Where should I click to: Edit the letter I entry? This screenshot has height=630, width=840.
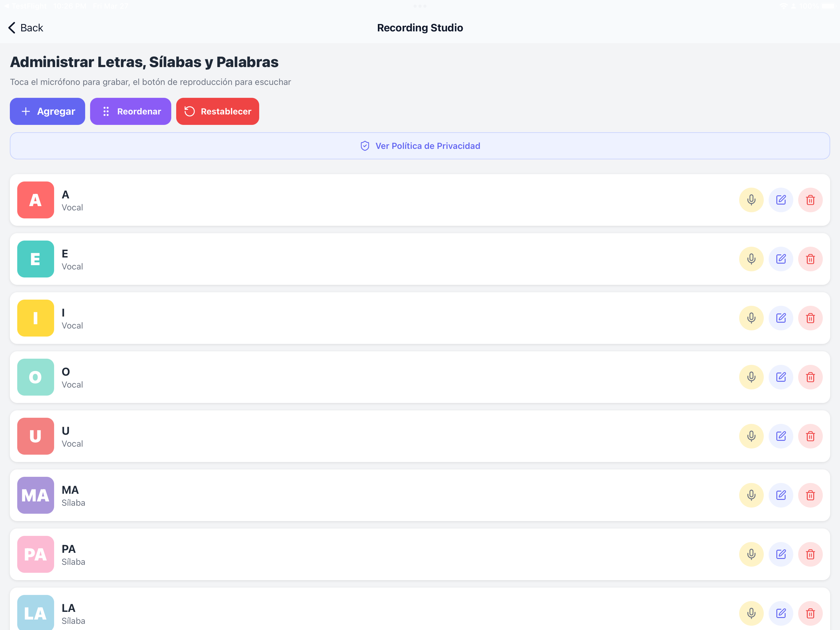click(x=781, y=318)
